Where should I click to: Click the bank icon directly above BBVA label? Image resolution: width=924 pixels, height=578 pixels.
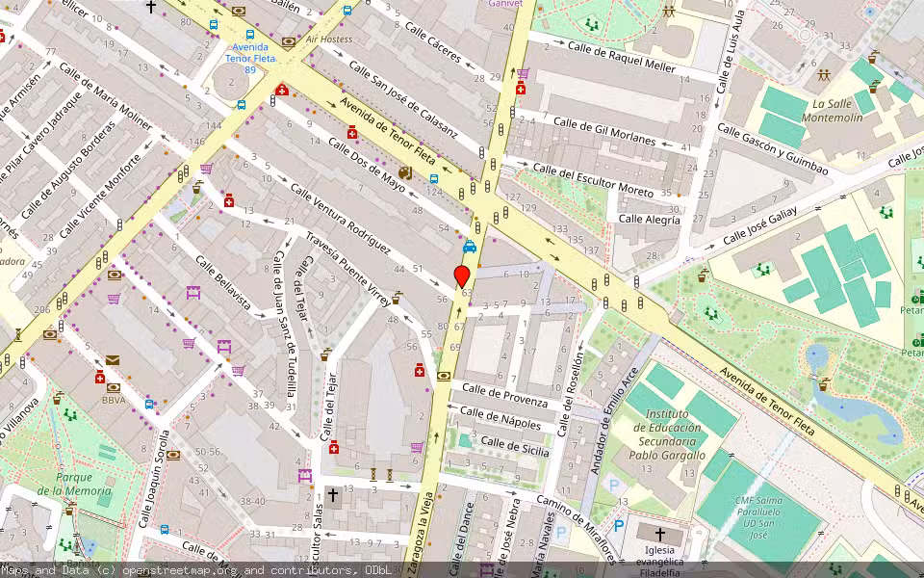pos(114,388)
